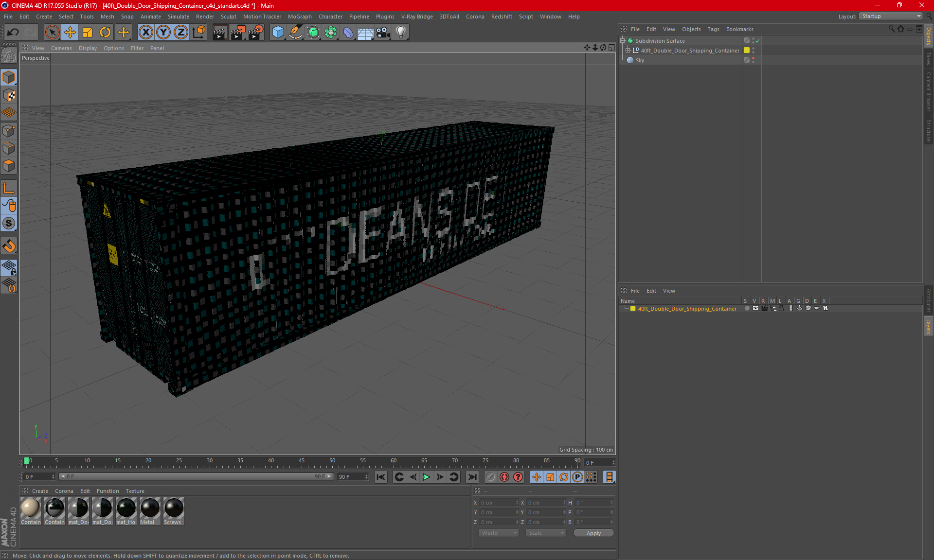The height and width of the screenshot is (560, 934).
Task: Go to start of animation
Action: [381, 477]
